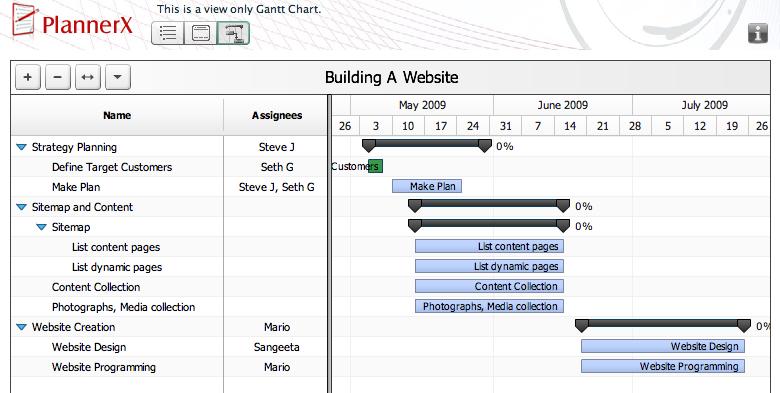Click the week 17 date header

click(x=441, y=126)
